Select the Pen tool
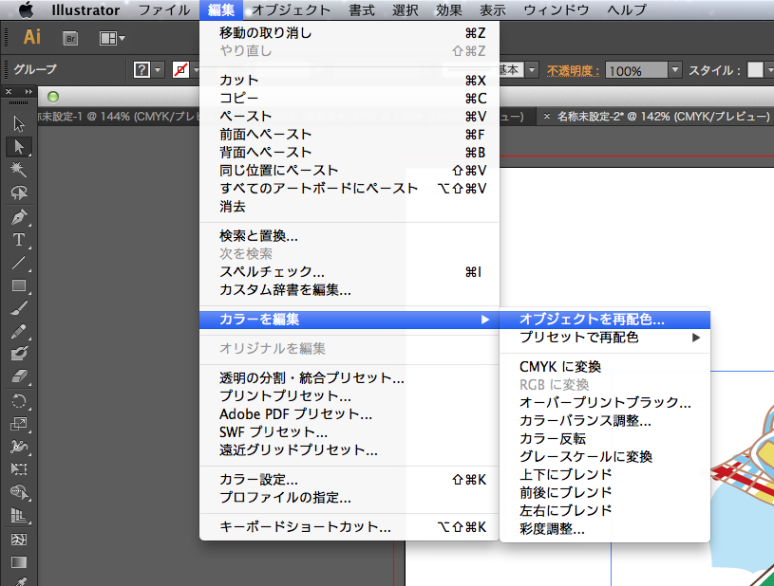This screenshot has width=774, height=586. (x=19, y=217)
